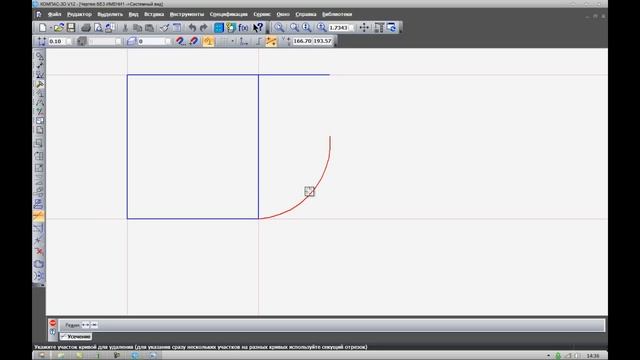Click the Y coordinate field 193.57
Screen dimensions: 640x360
(x=322, y=41)
